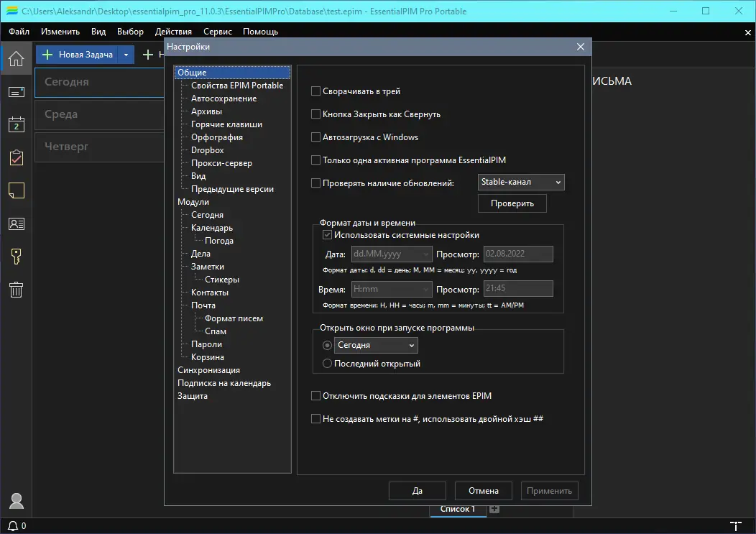Select Защита in settings tree

[x=193, y=395]
